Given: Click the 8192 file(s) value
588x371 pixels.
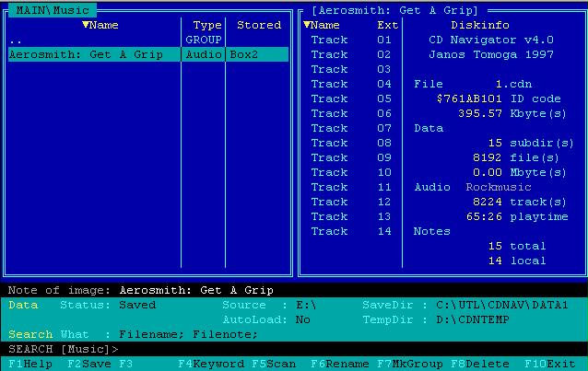Looking at the screenshot, I should click(488, 157).
